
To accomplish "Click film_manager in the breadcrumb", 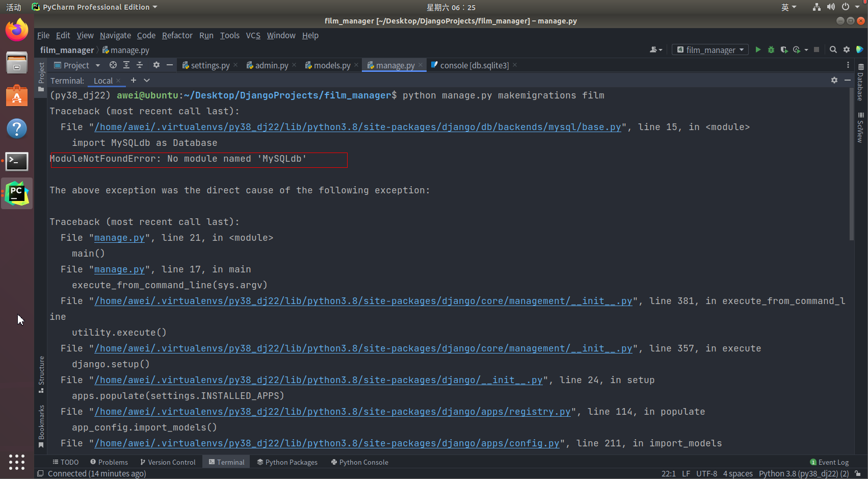I will point(67,50).
